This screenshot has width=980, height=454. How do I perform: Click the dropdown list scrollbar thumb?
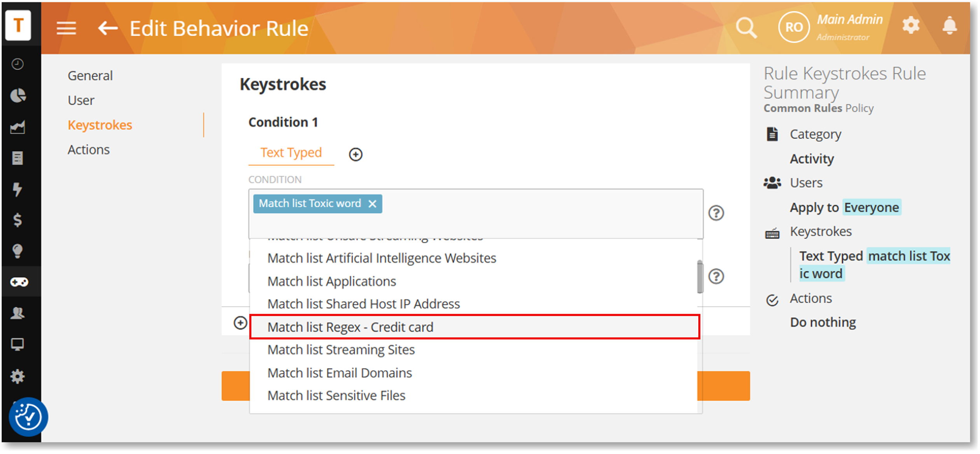(700, 277)
